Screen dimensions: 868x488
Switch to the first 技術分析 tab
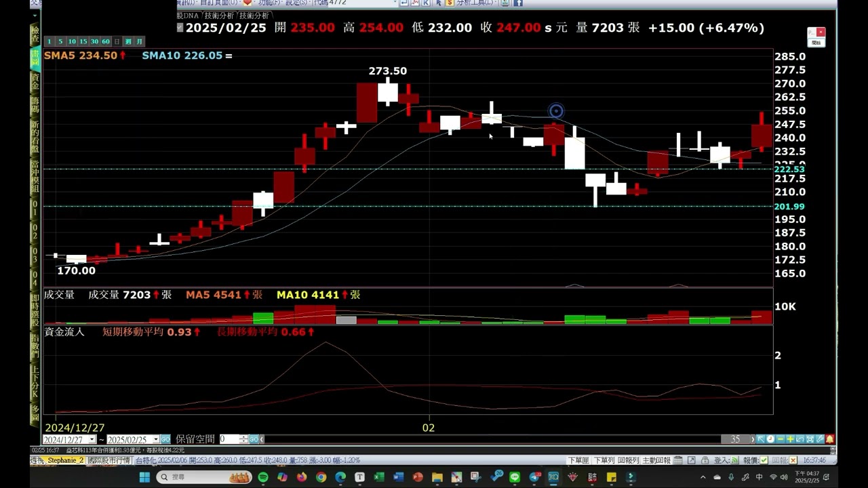tap(219, 16)
